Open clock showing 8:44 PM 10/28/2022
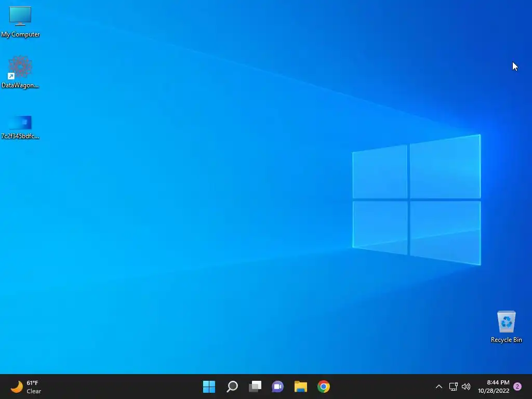The width and height of the screenshot is (532, 399). click(494, 387)
